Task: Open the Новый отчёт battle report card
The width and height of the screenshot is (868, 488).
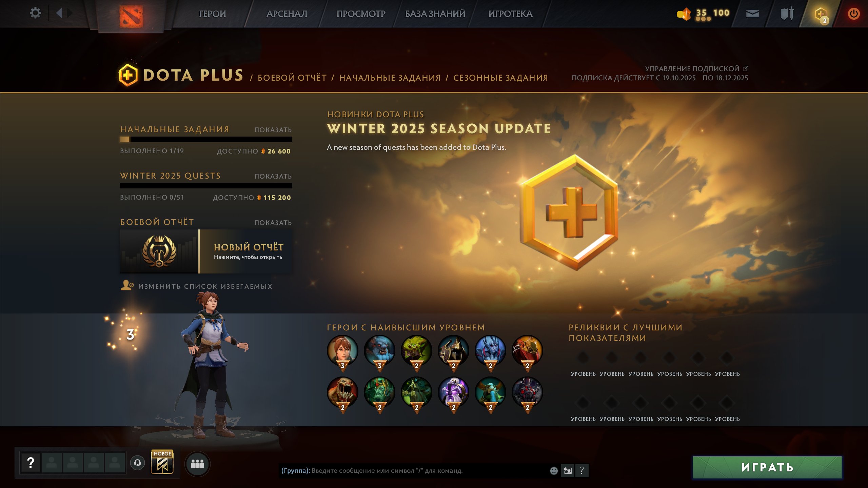Action: coord(206,251)
